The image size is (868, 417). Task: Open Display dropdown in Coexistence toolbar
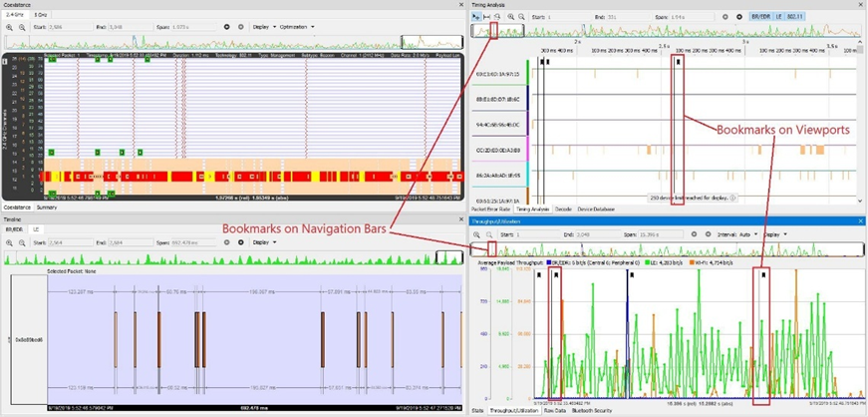[263, 27]
